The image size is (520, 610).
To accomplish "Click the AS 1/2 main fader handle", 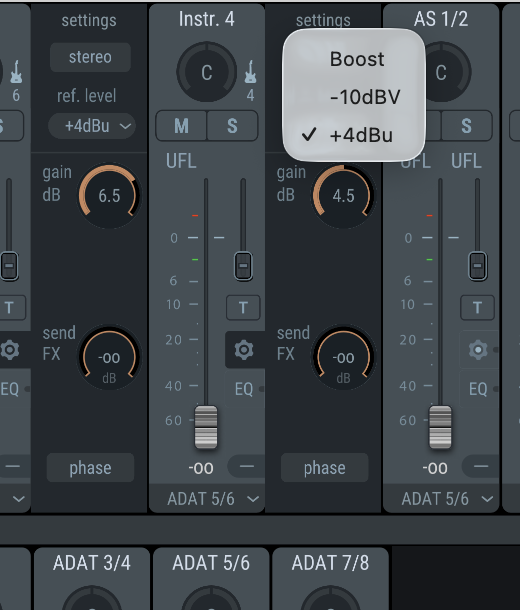I will coord(440,427).
